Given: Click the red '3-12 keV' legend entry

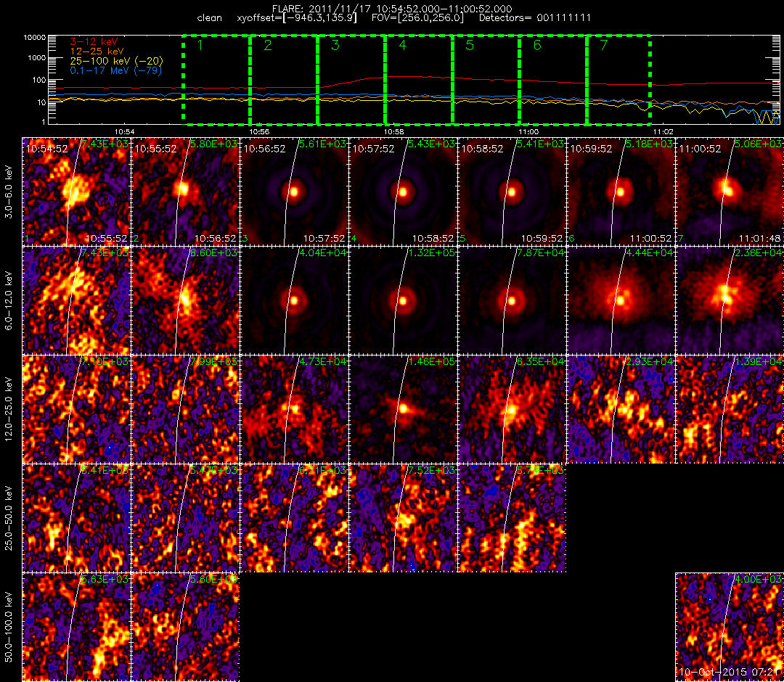Looking at the screenshot, I should (x=94, y=41).
